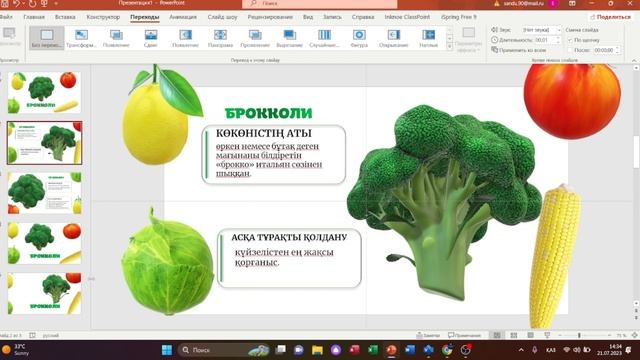
Task: Open Заметки notes pane from status bar
Action: point(428,335)
